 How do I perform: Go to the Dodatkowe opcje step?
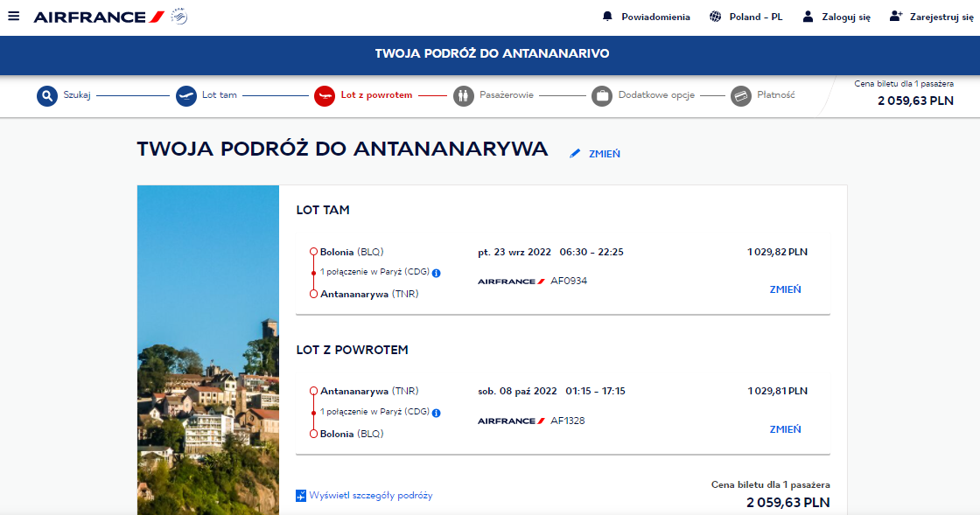coord(656,95)
